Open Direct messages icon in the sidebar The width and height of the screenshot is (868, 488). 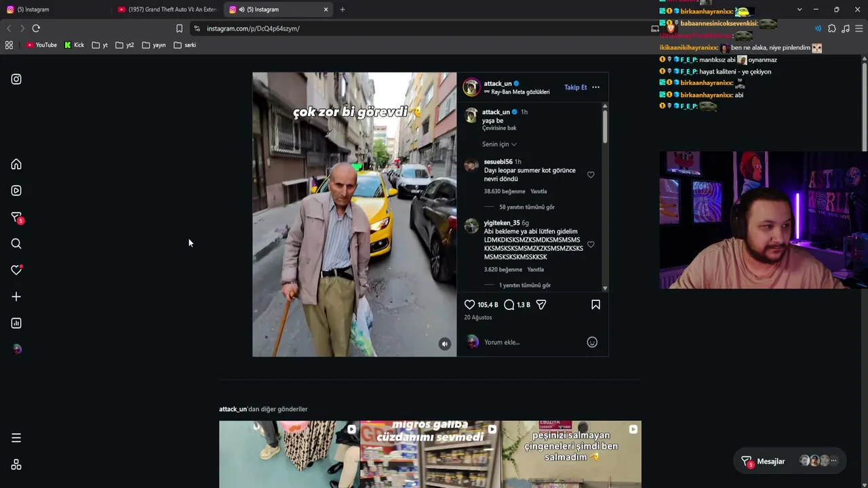point(16,217)
